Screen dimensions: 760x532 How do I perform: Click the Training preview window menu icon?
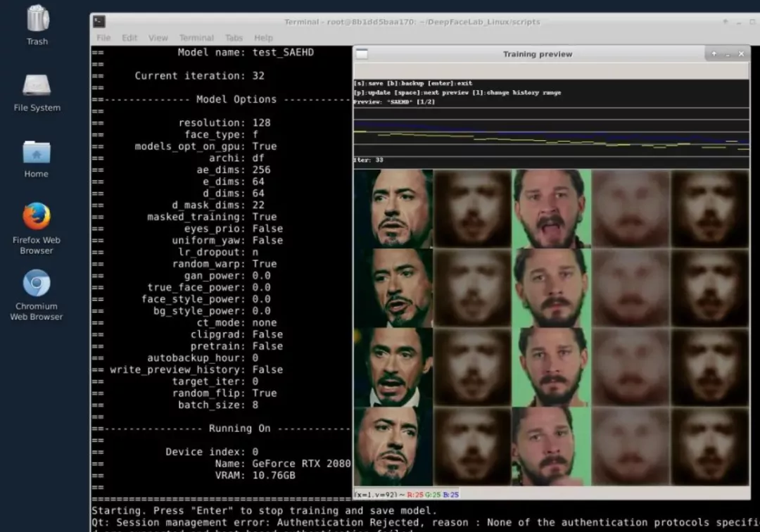point(361,54)
